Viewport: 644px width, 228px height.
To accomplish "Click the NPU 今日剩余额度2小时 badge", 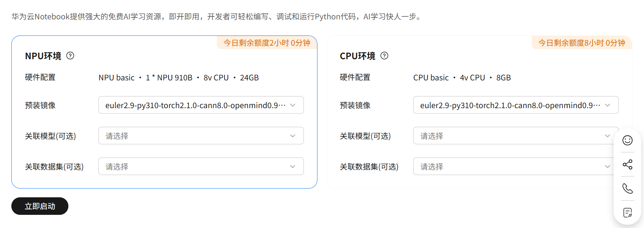I will (x=267, y=43).
